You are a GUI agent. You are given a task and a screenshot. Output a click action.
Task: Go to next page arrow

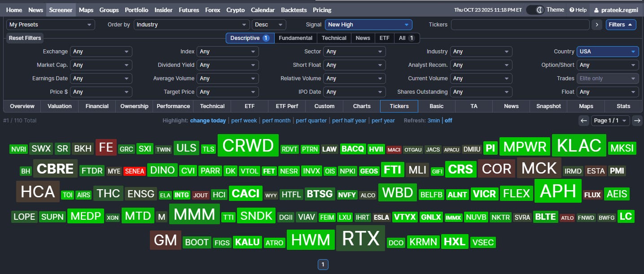637,120
